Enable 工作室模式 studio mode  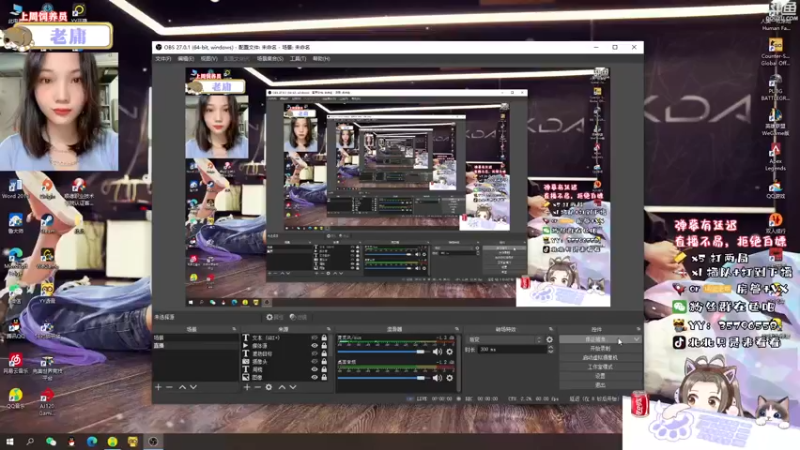click(600, 367)
